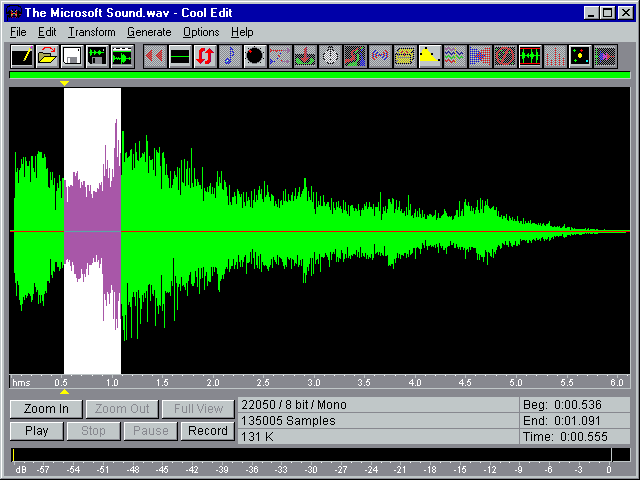Screen dimensions: 640x480
Task: Open the Options menu
Action: pos(201,32)
